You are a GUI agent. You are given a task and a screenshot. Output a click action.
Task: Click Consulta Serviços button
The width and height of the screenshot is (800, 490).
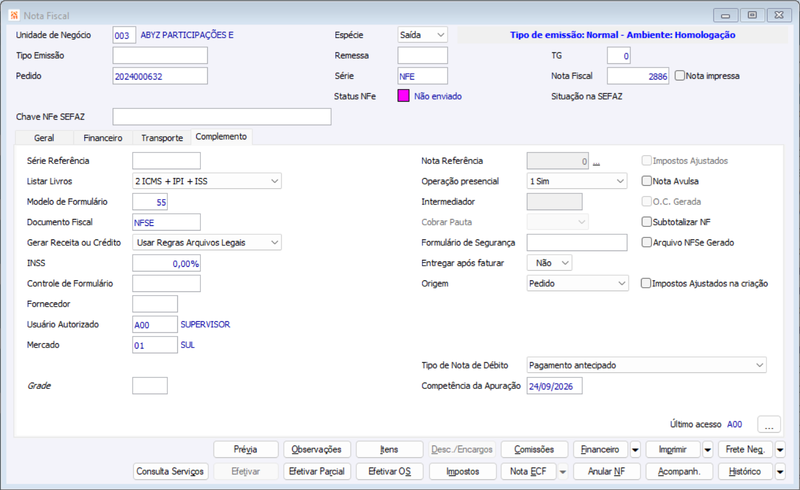(170, 472)
